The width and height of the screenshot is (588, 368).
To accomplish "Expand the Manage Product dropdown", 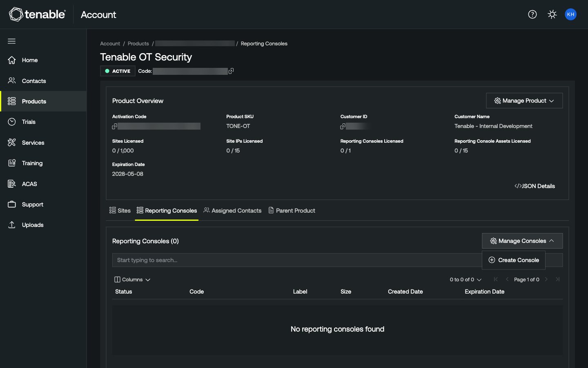I will click(x=524, y=101).
